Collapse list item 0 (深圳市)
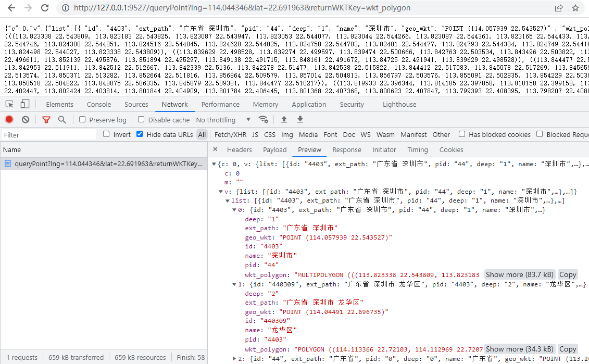Screen dimensions: 589x364 [234, 210]
